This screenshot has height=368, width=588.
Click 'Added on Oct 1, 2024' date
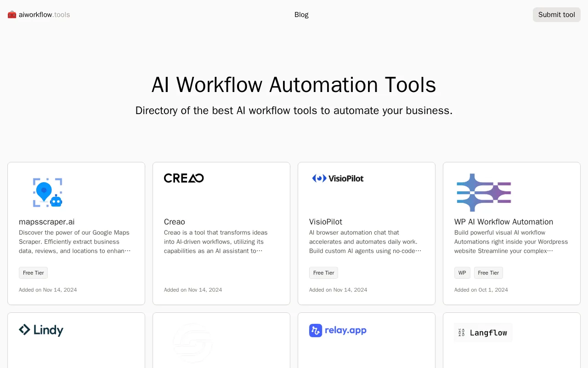481,290
